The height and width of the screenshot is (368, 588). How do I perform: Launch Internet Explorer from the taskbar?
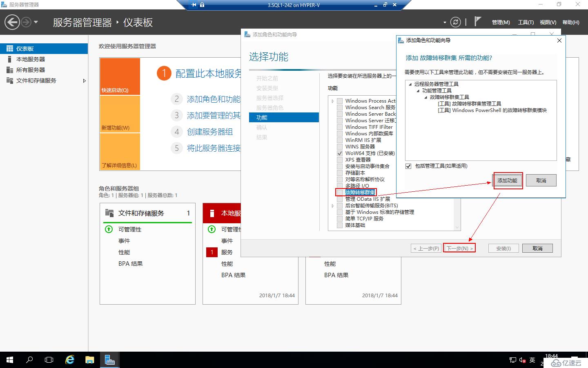pyautogui.click(x=70, y=360)
